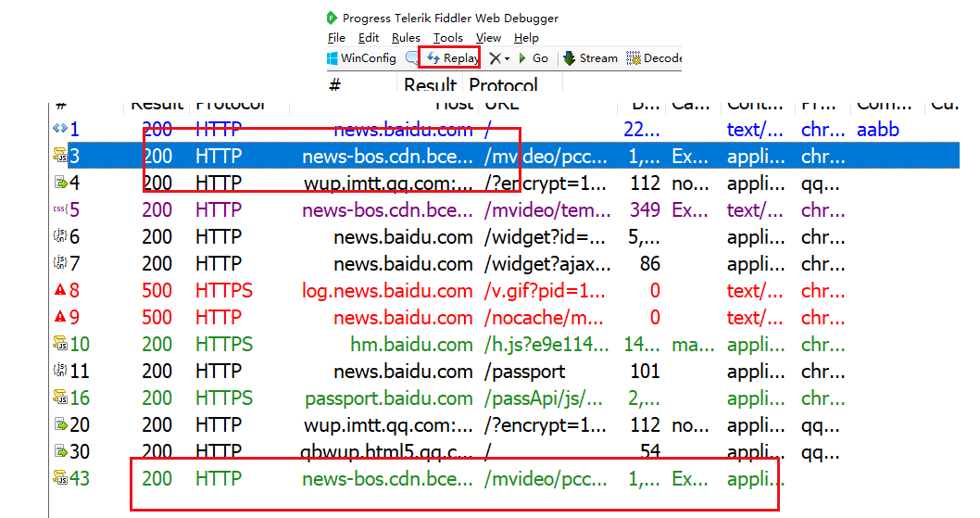
Task: Click the script icon of session 16
Action: pyautogui.click(x=60, y=397)
